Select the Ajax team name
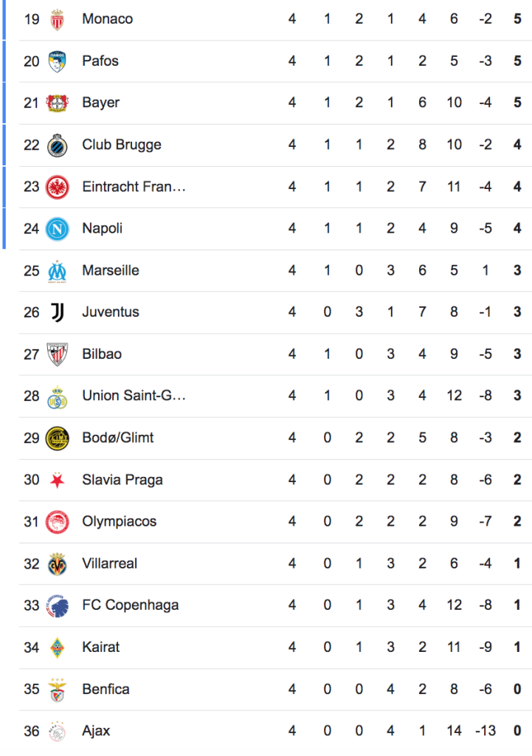This screenshot has height=756, width=532. click(x=96, y=731)
